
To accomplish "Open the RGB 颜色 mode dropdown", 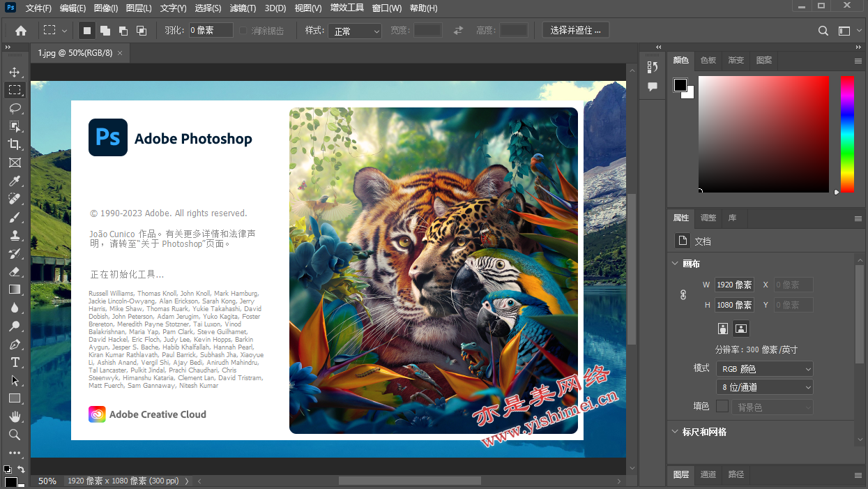I will point(765,368).
